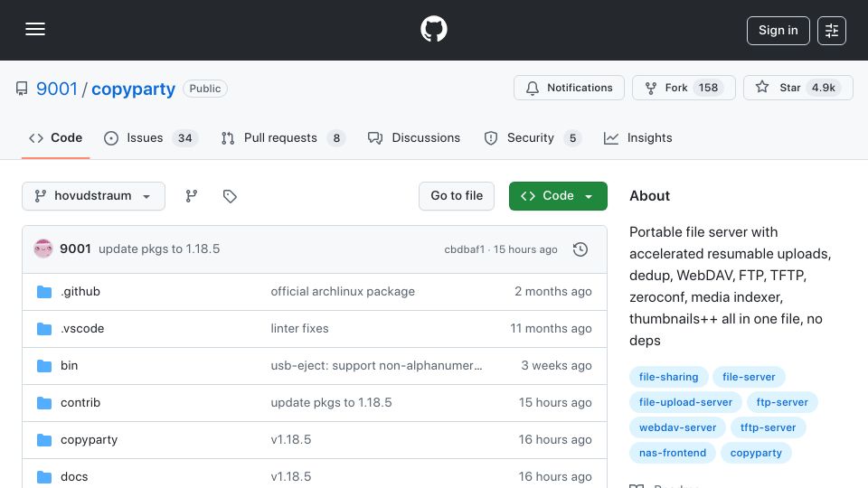
Task: Open the Pull requests tab
Action: point(283,137)
